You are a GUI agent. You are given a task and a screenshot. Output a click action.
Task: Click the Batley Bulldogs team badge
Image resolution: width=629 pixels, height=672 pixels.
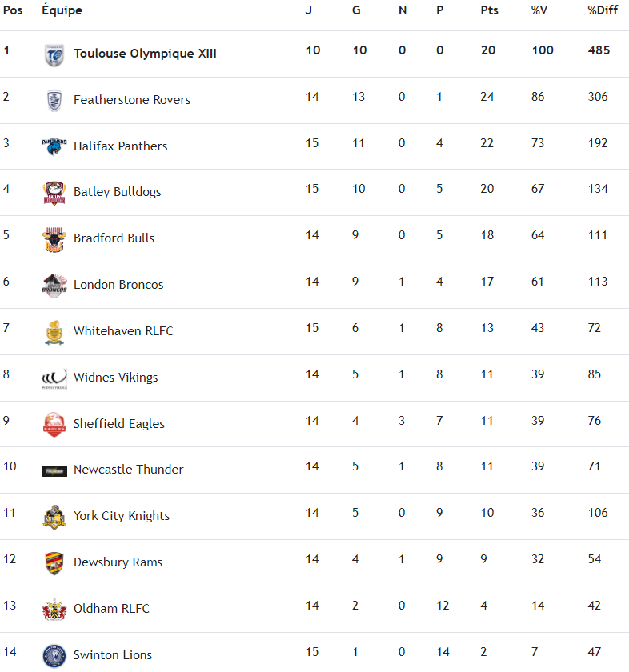click(x=54, y=192)
